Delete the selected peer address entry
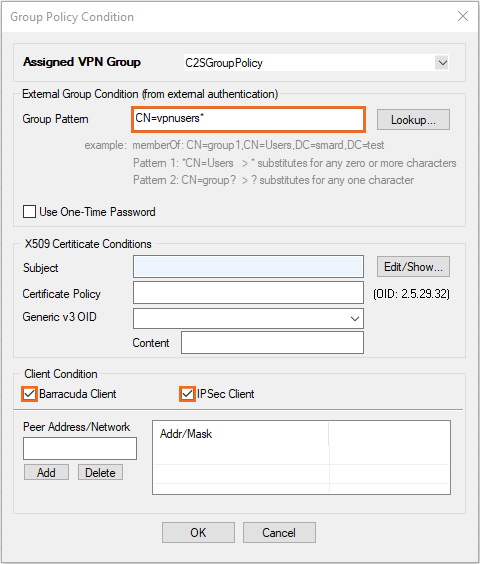The height and width of the screenshot is (564, 480). click(x=100, y=472)
